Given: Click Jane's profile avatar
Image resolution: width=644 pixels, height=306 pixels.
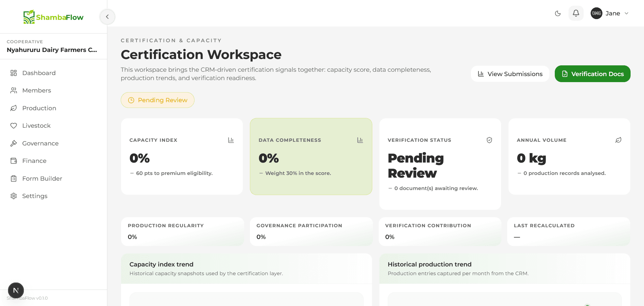Looking at the screenshot, I should [596, 13].
